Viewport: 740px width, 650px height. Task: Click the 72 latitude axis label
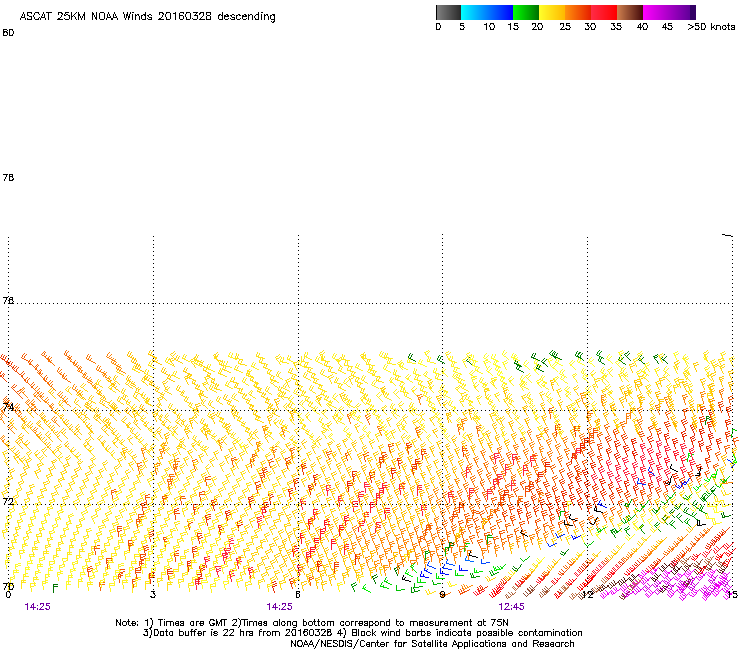coord(8,501)
